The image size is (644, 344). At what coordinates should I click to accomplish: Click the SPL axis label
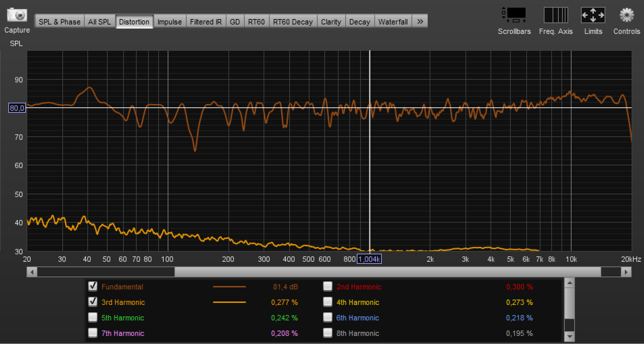(x=16, y=43)
